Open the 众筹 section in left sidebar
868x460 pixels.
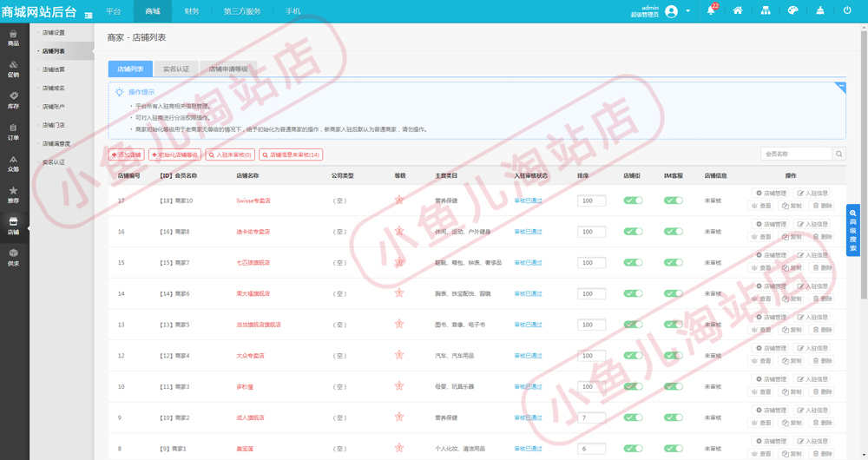(x=13, y=164)
